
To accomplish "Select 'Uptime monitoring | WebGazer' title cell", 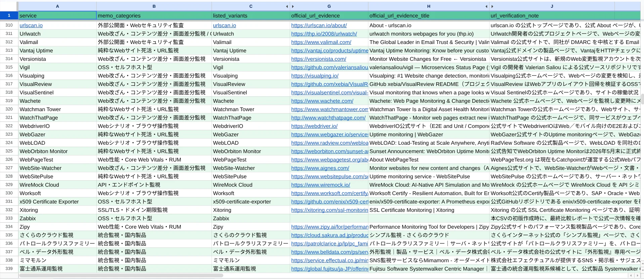I will pos(429,134).
